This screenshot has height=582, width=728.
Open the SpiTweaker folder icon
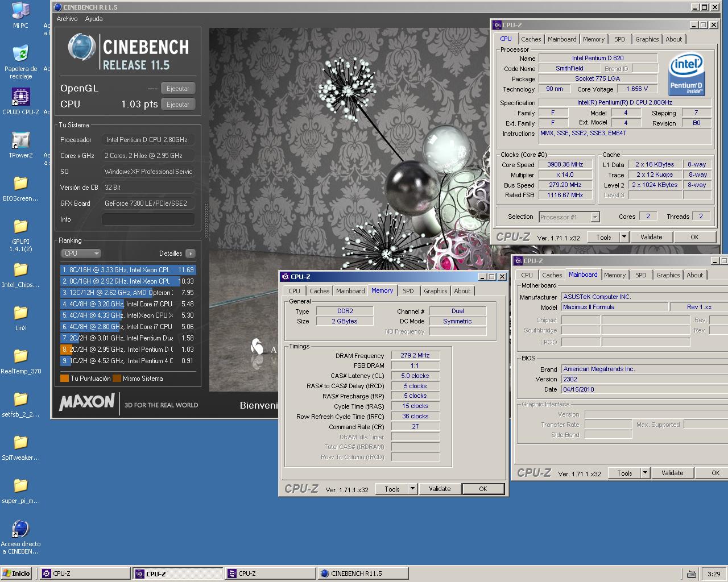pos(20,448)
